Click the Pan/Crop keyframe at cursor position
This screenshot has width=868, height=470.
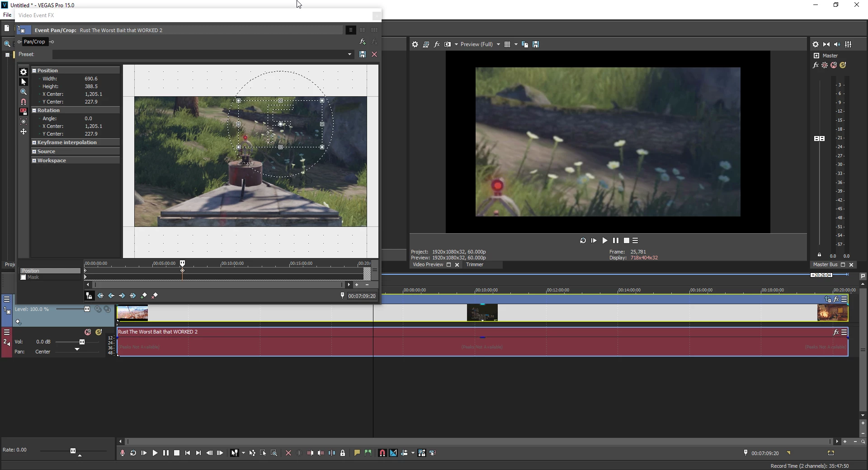click(x=183, y=271)
